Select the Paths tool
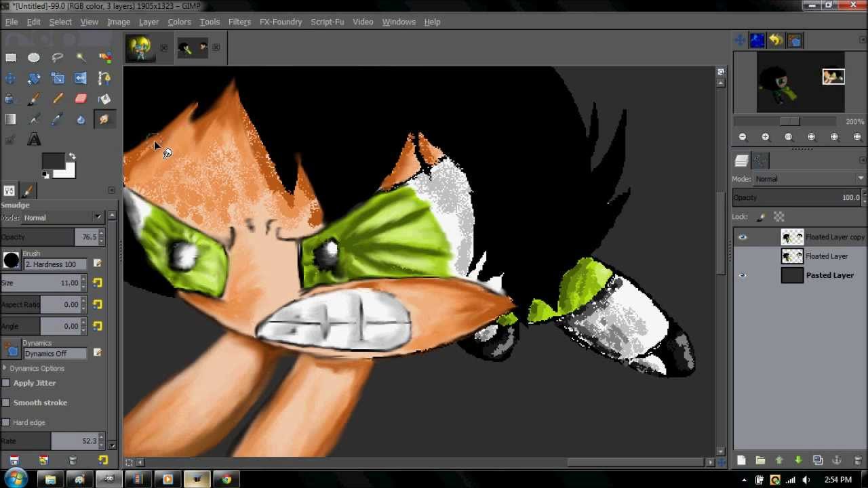Image resolution: width=868 pixels, height=488 pixels. click(x=104, y=79)
